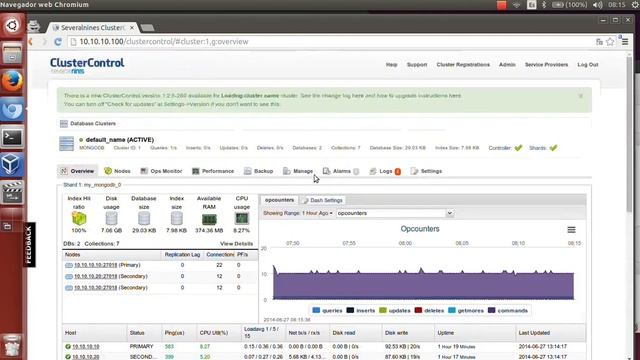Toggle the getmores legend entry
640x360 pixels.
(x=466, y=310)
